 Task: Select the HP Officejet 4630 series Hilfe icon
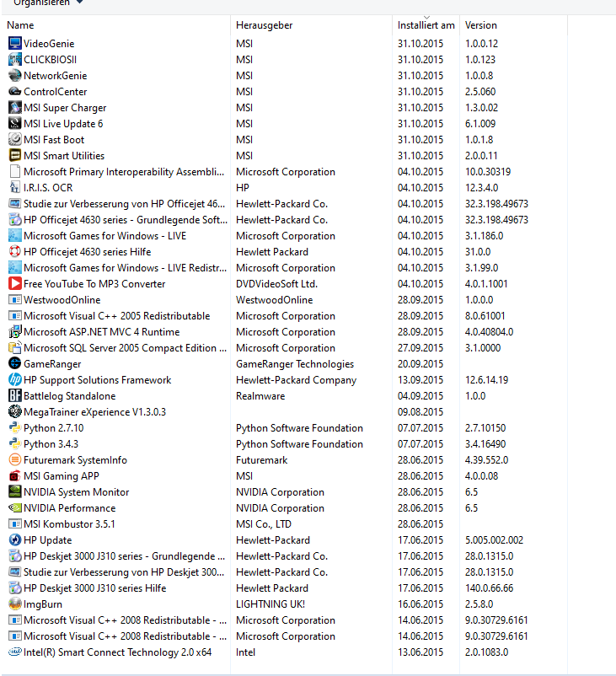[x=14, y=251]
